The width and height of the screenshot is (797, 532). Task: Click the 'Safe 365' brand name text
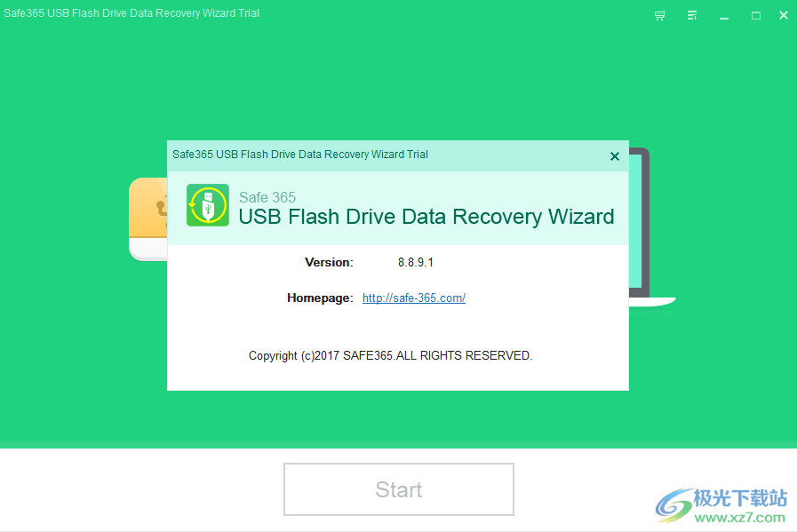point(267,197)
